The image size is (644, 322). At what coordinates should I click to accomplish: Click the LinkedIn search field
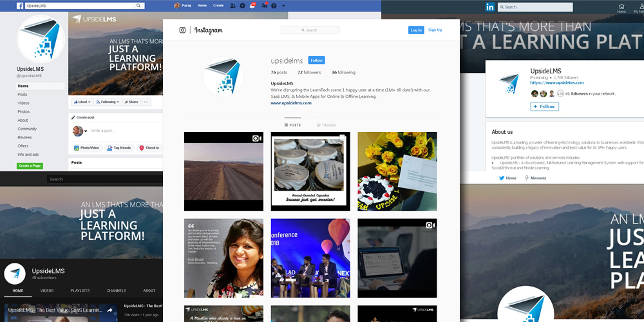click(x=535, y=7)
